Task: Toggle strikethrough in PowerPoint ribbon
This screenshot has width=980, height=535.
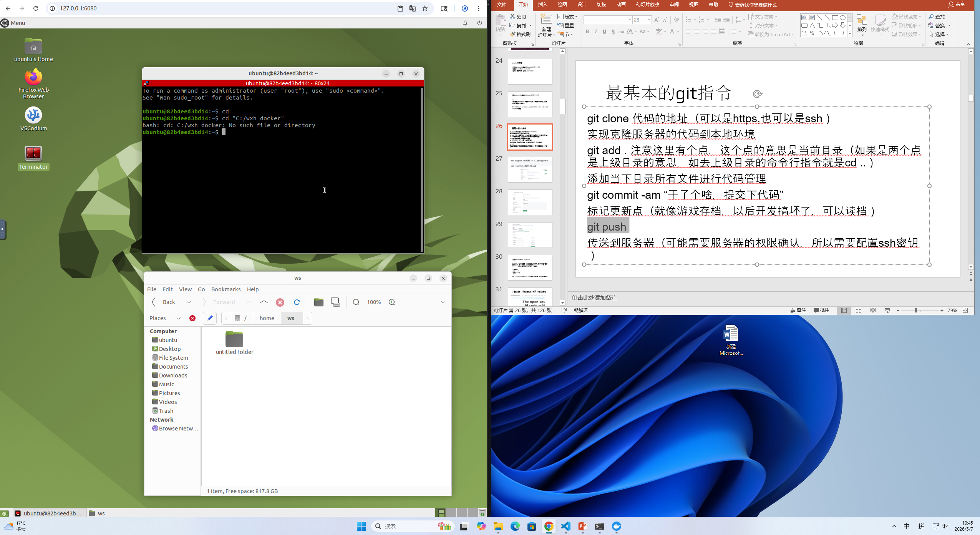Action: 621,32
